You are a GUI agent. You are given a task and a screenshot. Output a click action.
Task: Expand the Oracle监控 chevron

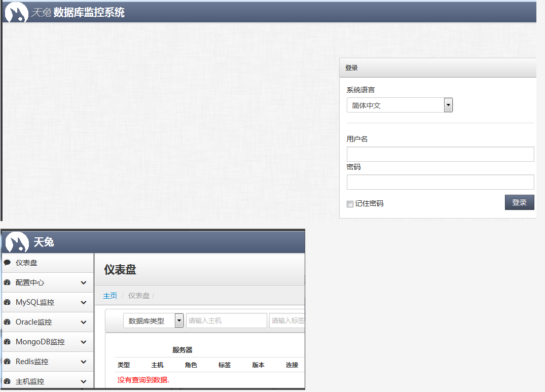pyautogui.click(x=84, y=323)
